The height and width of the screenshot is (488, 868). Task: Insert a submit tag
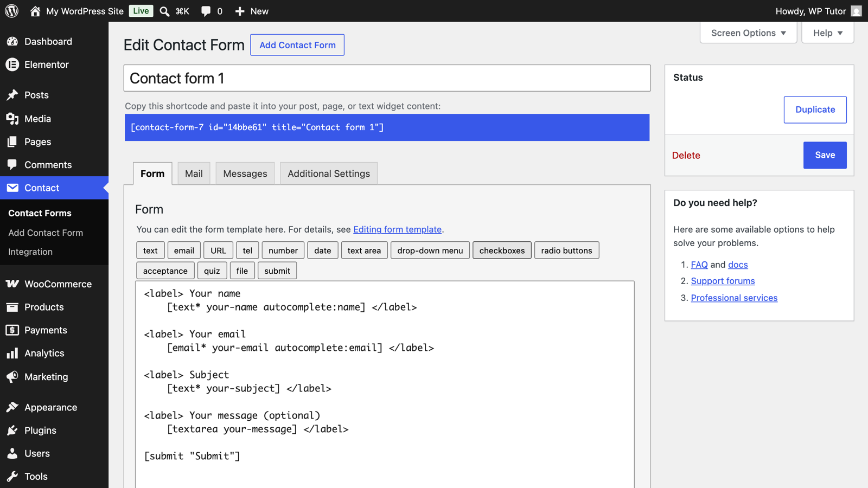point(277,271)
